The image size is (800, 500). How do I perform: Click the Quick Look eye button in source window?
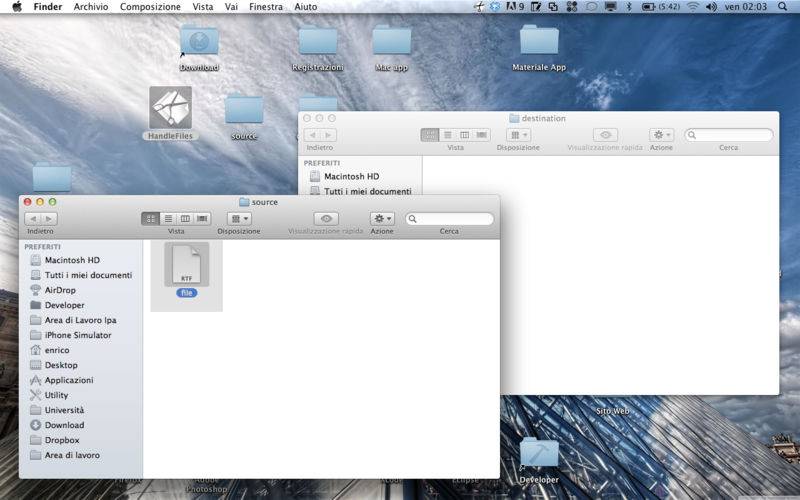click(x=326, y=219)
